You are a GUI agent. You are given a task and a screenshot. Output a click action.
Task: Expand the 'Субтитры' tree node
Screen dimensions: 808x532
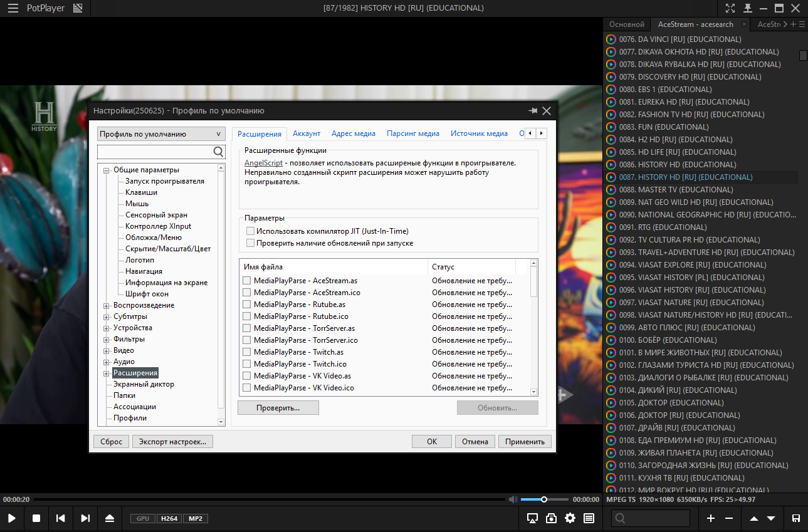107,317
